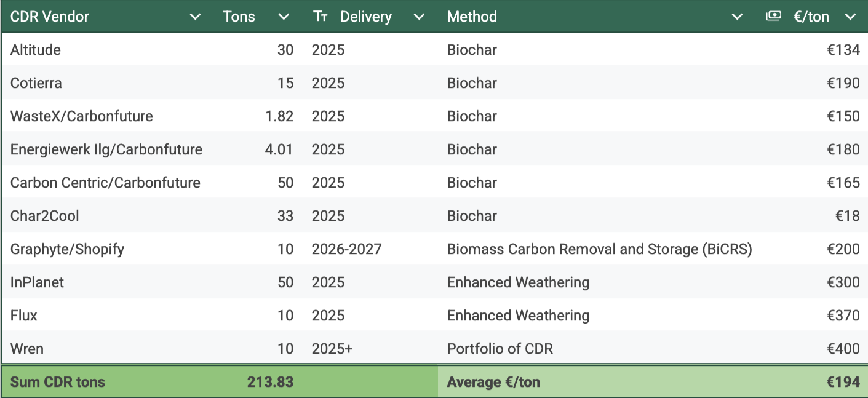Select the Carbon Centric/Carbonfuture vendor cell
This screenshot has height=398, width=868.
(x=105, y=183)
